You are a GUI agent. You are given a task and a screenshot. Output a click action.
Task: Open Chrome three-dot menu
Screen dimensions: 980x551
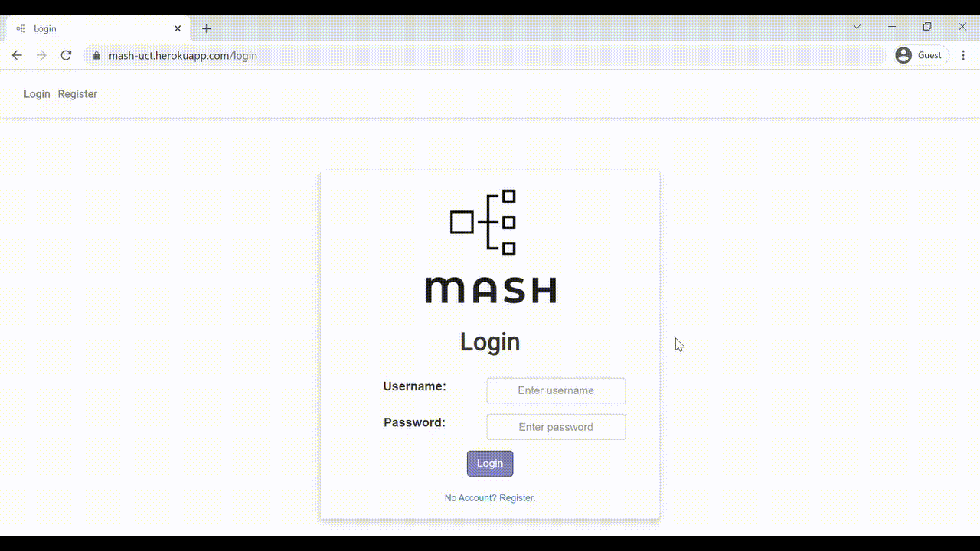point(963,55)
